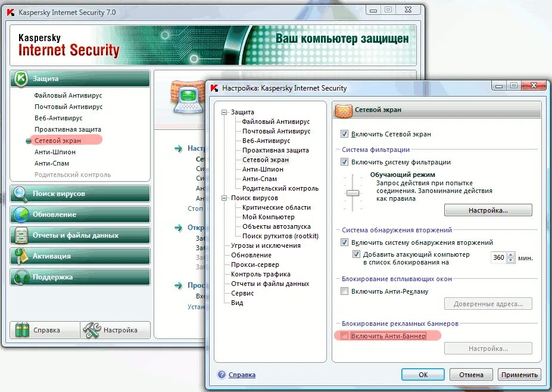Select Файловый Антивирус in main window list
The image size is (552, 392).
68,95
